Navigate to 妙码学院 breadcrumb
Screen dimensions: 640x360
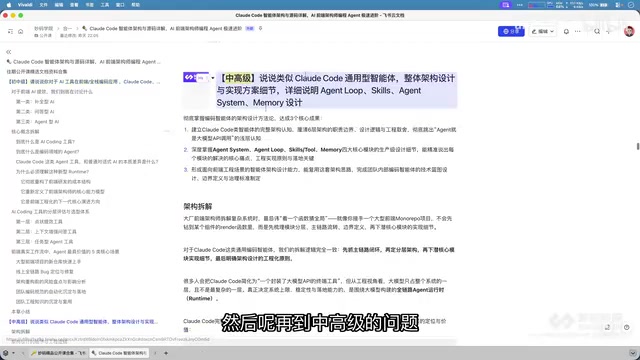pos(44,29)
